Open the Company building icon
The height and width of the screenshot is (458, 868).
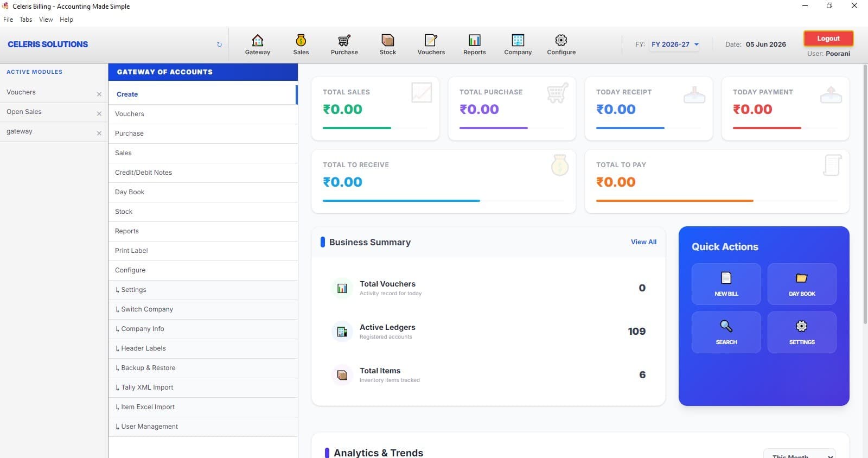(x=518, y=44)
